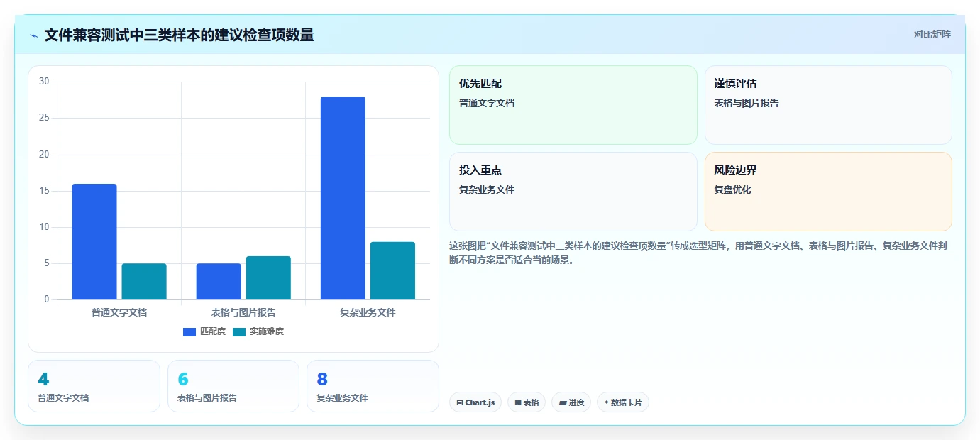The width and height of the screenshot is (980, 440).
Task: Click the 普通文字文档 axis label
Action: pyautogui.click(x=119, y=312)
